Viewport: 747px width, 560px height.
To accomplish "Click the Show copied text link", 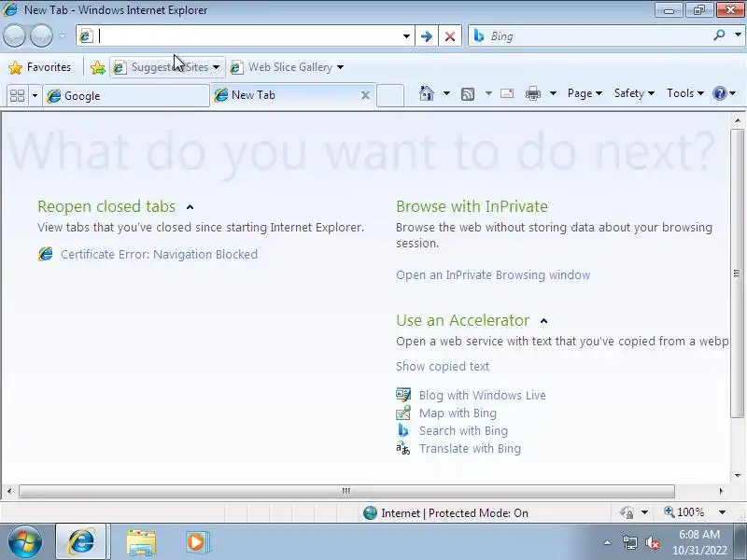I will pyautogui.click(x=443, y=367).
